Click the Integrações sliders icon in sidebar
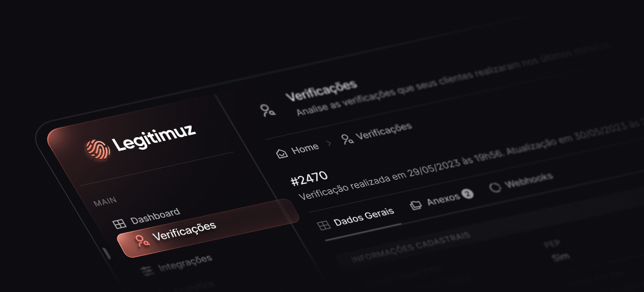The width and height of the screenshot is (644, 292). (x=147, y=271)
